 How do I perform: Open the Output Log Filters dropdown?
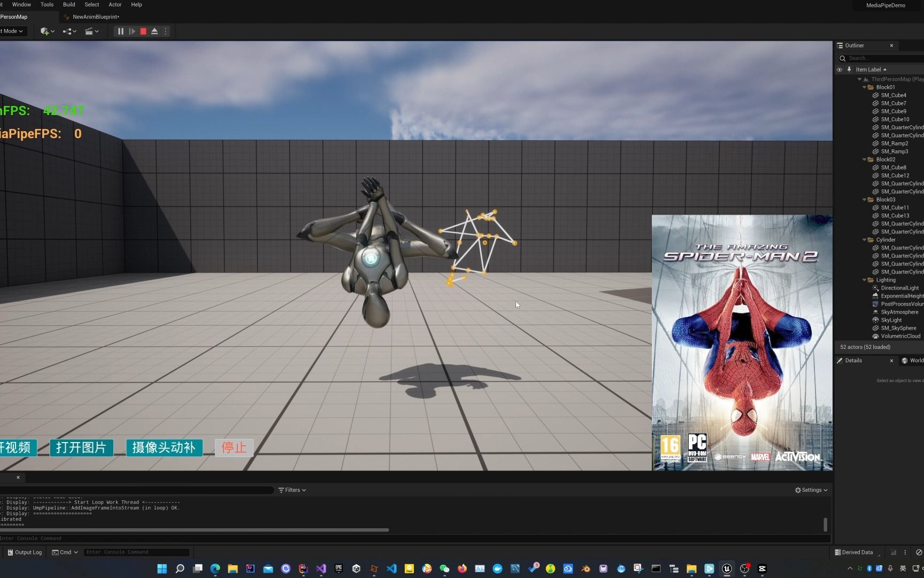click(292, 490)
